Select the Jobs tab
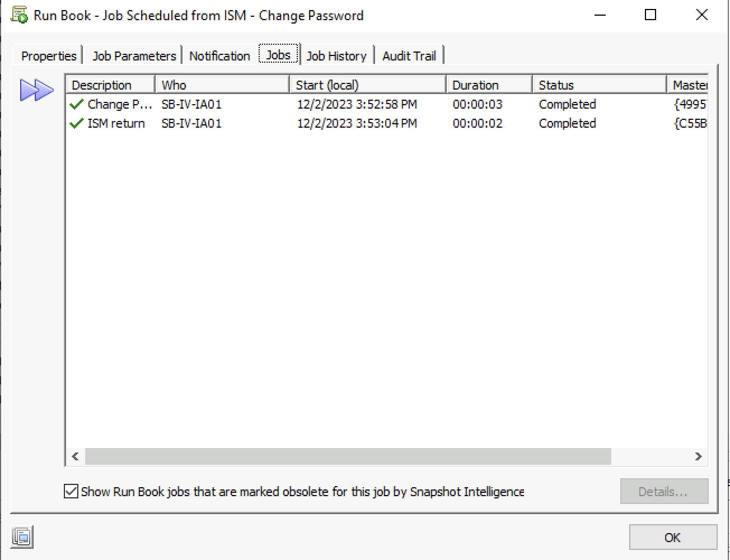 (278, 55)
